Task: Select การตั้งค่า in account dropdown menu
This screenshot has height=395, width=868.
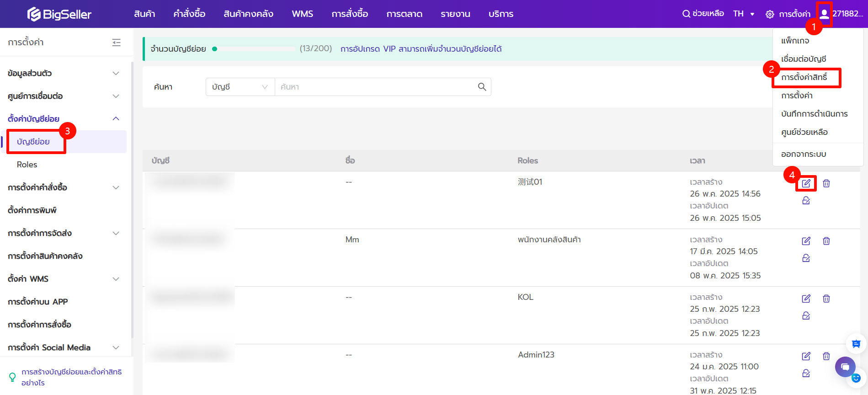Action: tap(797, 96)
